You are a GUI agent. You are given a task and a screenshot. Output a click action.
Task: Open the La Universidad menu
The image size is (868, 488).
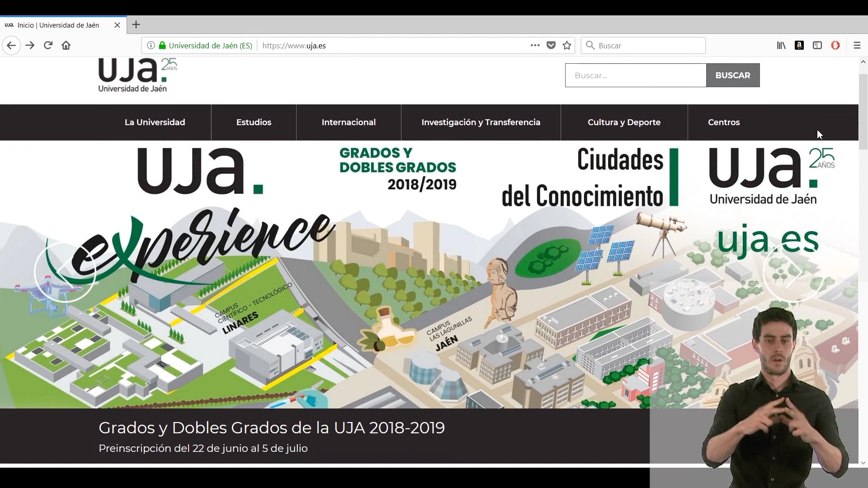click(x=155, y=122)
